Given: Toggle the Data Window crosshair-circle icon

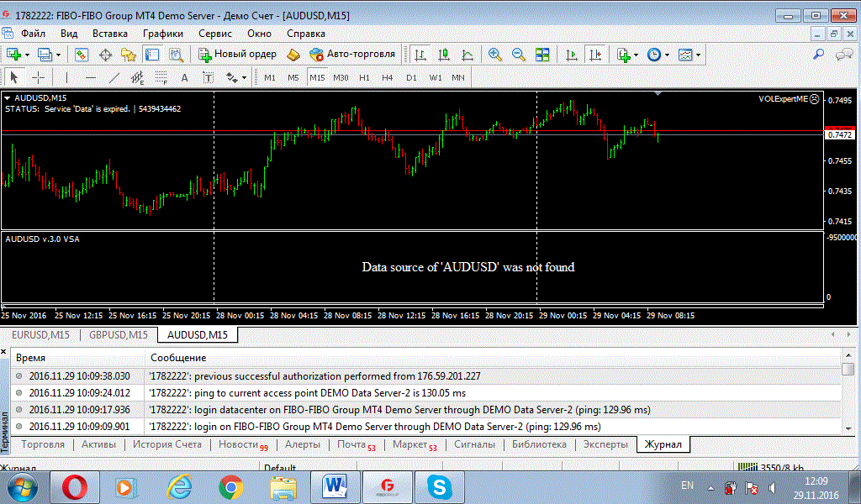Looking at the screenshot, I should pyautogui.click(x=105, y=55).
